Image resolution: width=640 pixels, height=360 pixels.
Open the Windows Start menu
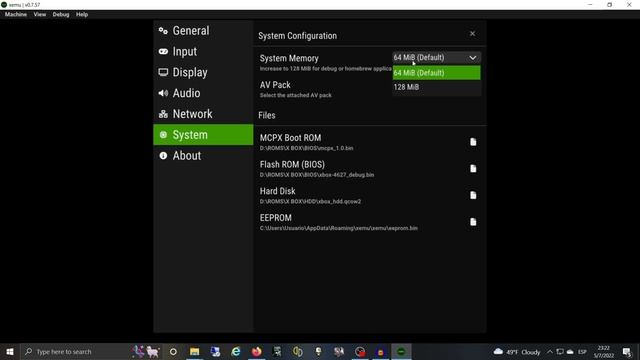coord(10,351)
